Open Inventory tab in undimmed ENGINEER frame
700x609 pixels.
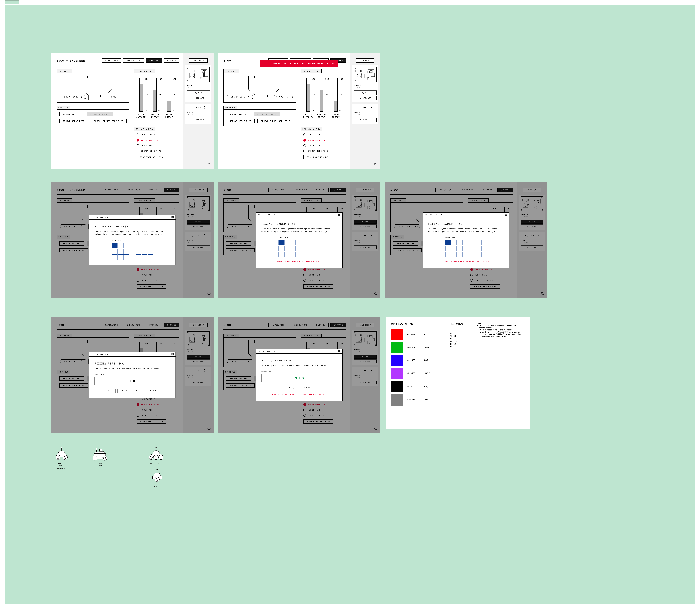(198, 61)
